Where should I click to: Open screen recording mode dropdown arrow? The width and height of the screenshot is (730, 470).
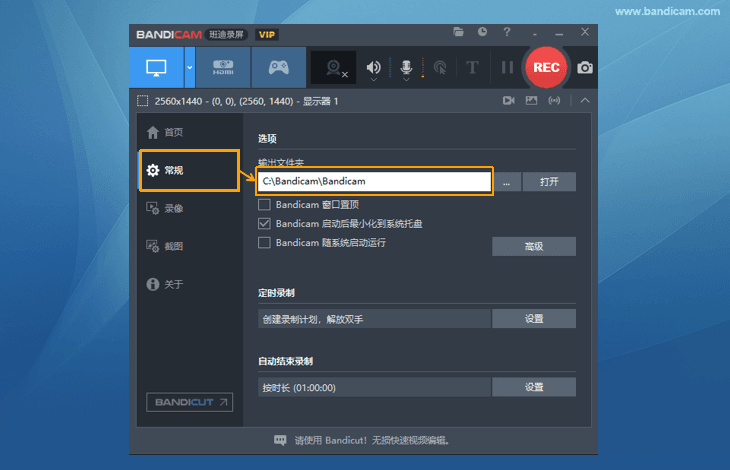pos(189,67)
